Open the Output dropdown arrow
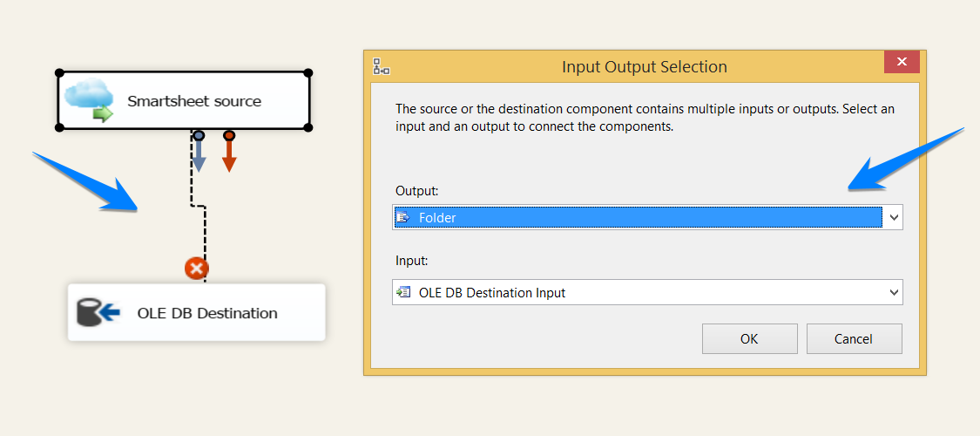 coord(893,217)
